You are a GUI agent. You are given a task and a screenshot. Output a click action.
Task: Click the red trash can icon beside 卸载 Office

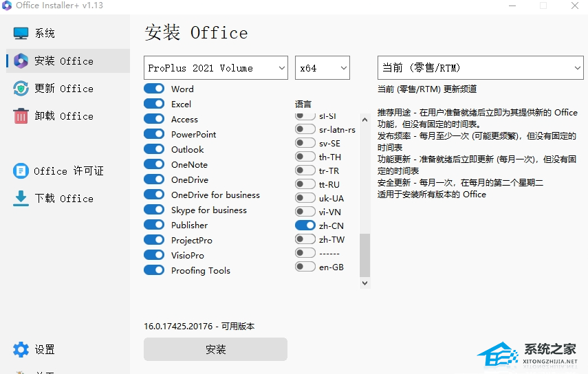coord(21,115)
